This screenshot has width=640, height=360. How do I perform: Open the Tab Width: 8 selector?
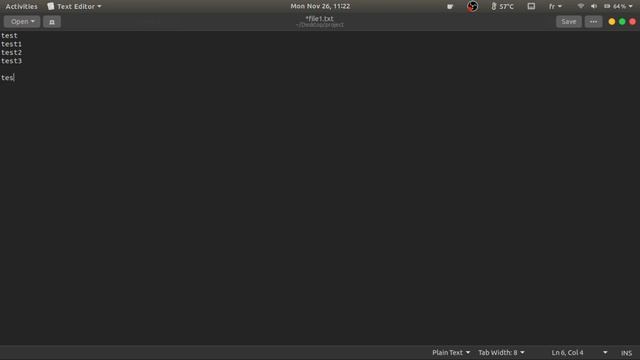point(501,353)
